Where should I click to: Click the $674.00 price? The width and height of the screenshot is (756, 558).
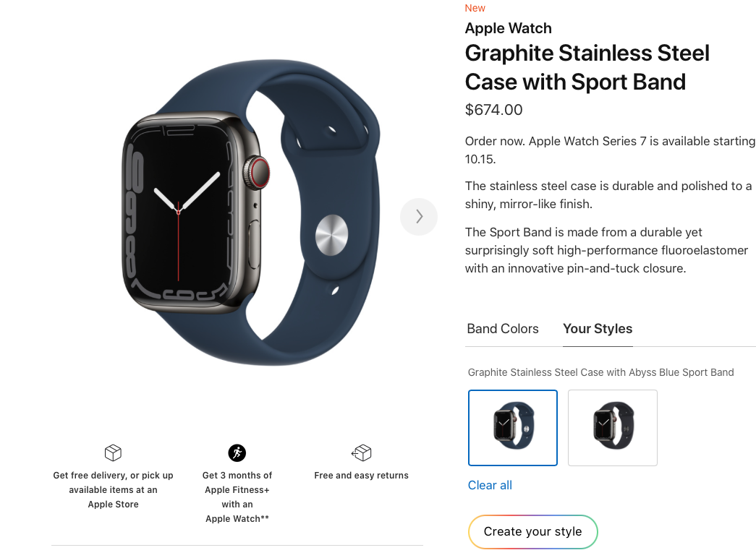[x=493, y=110]
